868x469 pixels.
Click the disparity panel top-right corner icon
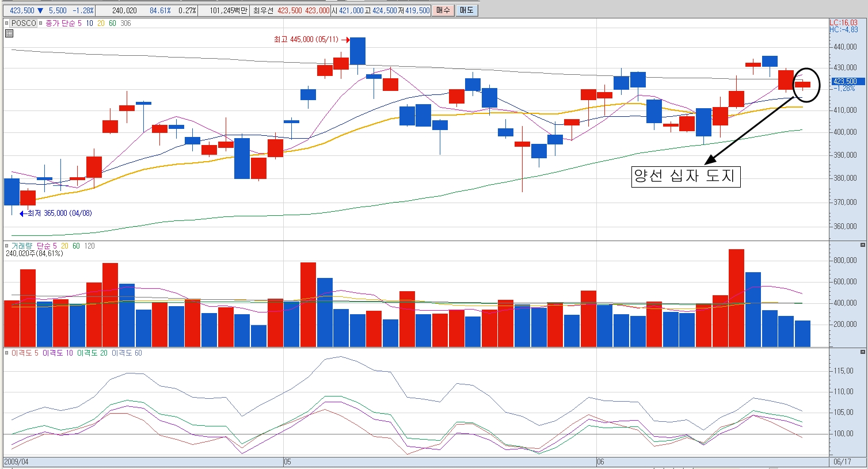pos(862,352)
